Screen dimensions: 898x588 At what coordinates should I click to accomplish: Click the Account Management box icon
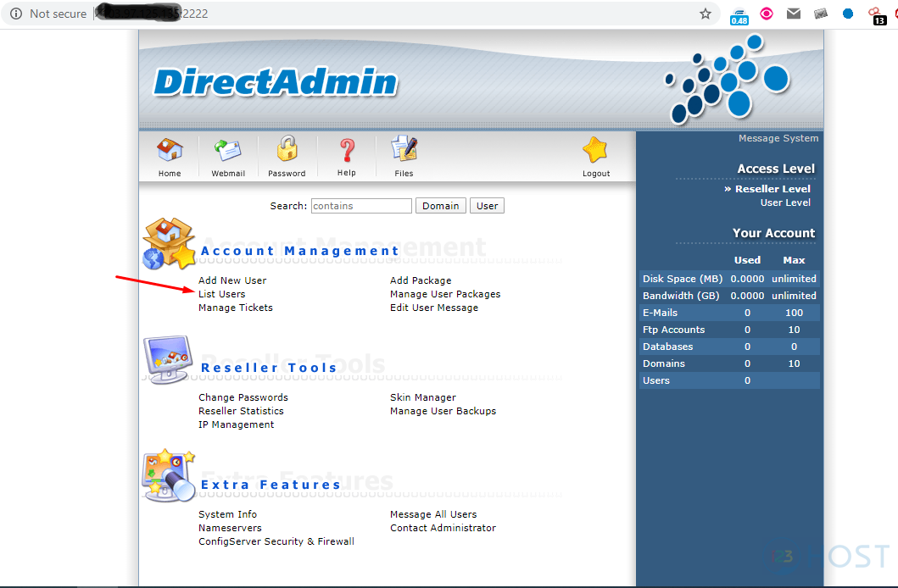coord(169,243)
